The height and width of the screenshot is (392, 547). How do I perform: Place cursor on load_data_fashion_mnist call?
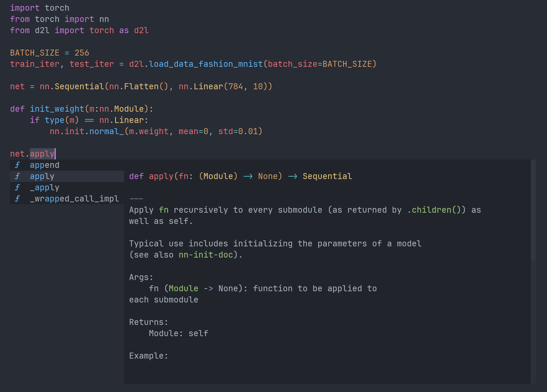click(206, 64)
